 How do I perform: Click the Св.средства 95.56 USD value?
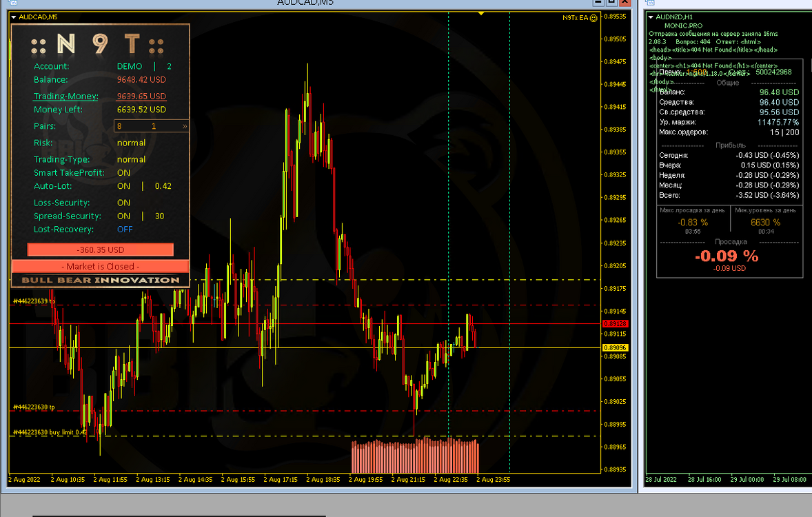click(779, 112)
